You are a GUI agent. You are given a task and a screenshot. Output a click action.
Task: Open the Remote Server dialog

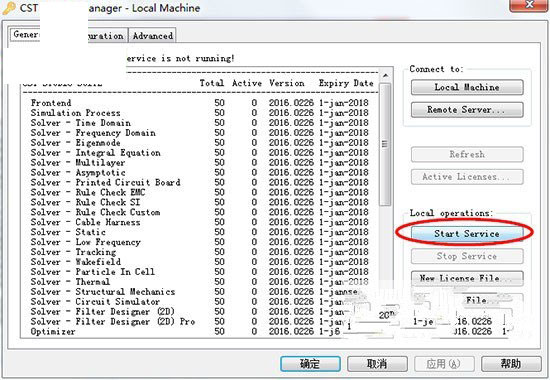click(x=467, y=109)
